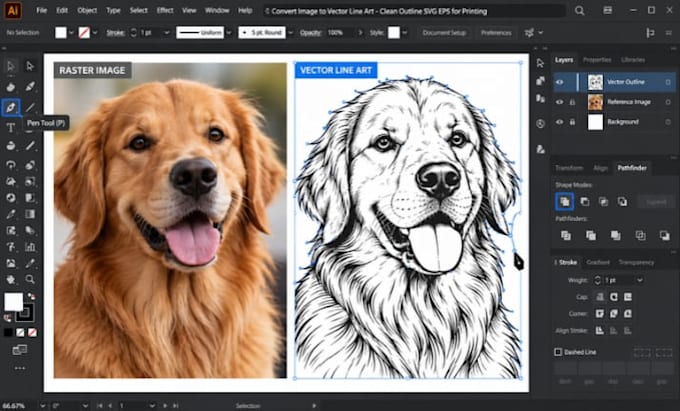Choose the Projecting Cap stroke option
Screen dimensions: 680x411
628,297
